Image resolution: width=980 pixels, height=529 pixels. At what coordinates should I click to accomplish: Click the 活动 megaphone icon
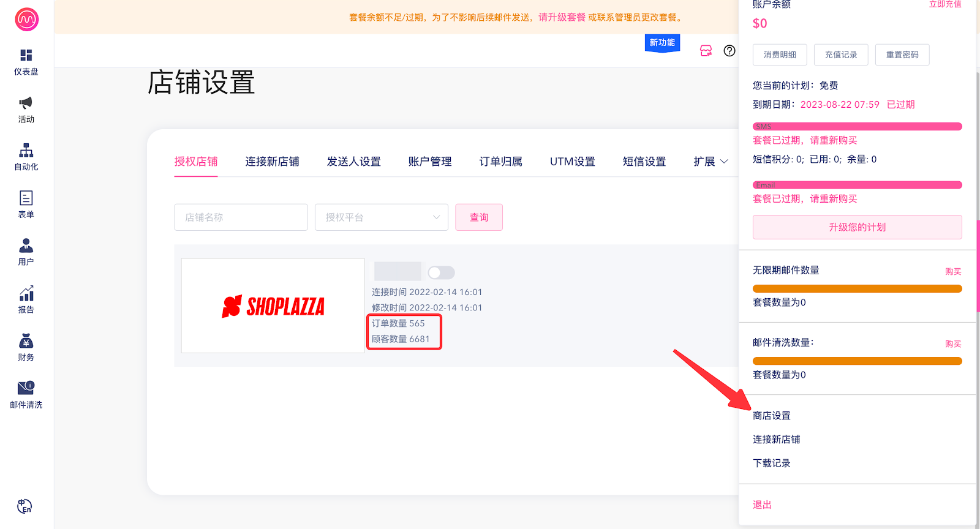coord(26,103)
